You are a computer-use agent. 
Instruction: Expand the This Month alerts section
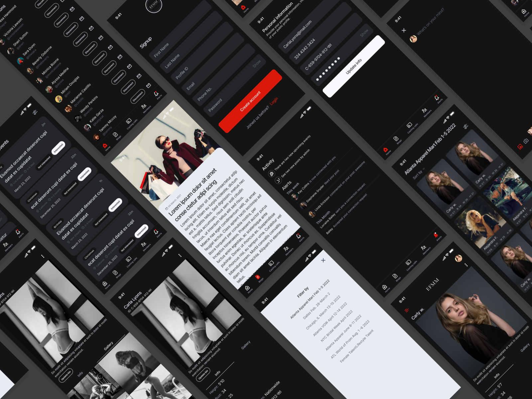click(x=323, y=217)
